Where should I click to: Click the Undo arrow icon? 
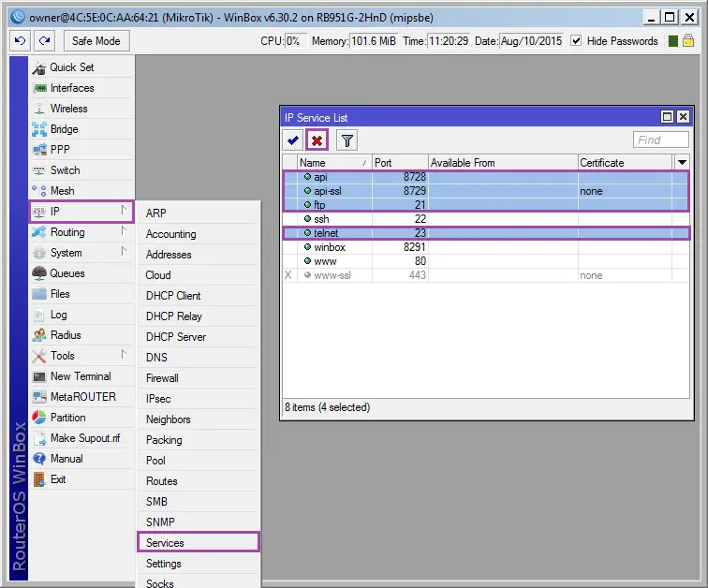click(20, 41)
